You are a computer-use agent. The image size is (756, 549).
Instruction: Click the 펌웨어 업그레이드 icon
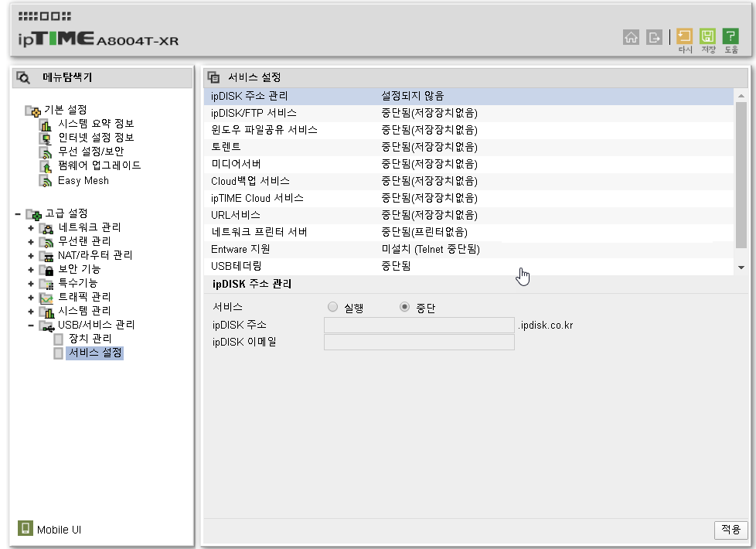point(46,167)
